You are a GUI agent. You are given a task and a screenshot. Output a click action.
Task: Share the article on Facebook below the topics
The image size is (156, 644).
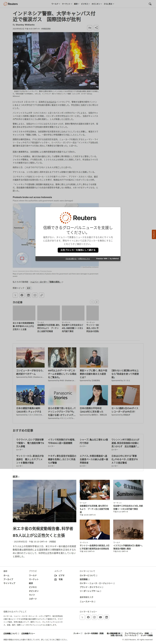pos(22,295)
